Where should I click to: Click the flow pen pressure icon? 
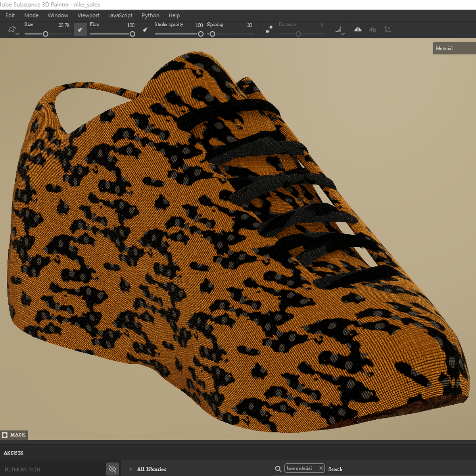click(145, 29)
